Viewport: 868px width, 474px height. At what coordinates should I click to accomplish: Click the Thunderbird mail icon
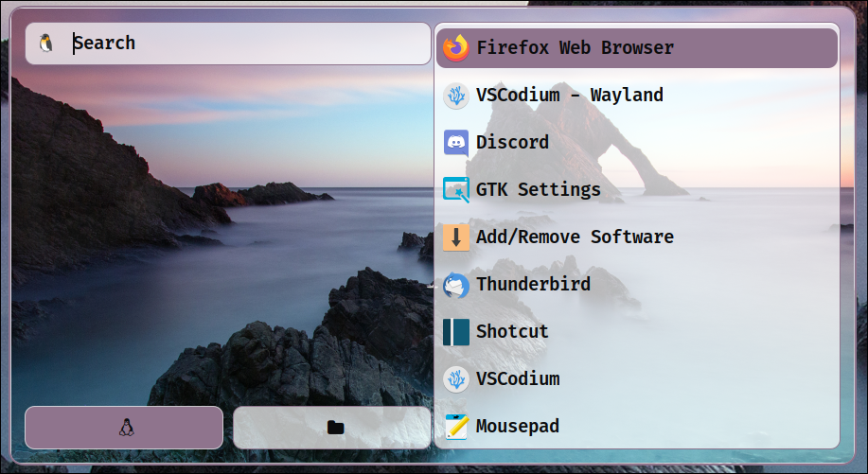click(456, 284)
